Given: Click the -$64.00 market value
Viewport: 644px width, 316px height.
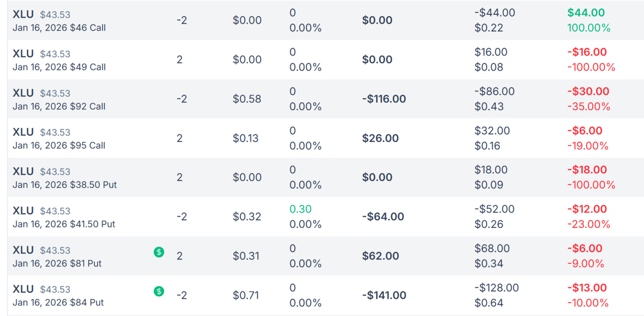Looking at the screenshot, I should [383, 217].
